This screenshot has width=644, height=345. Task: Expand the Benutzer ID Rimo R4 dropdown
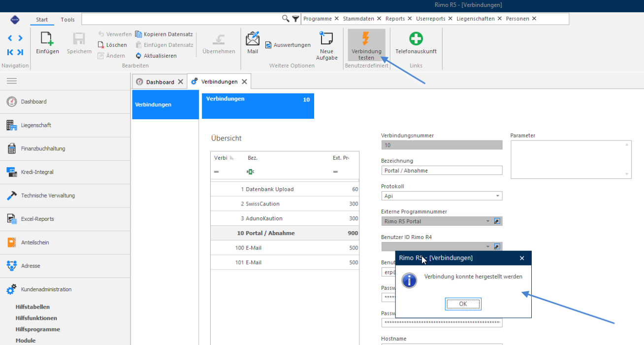[x=488, y=246]
